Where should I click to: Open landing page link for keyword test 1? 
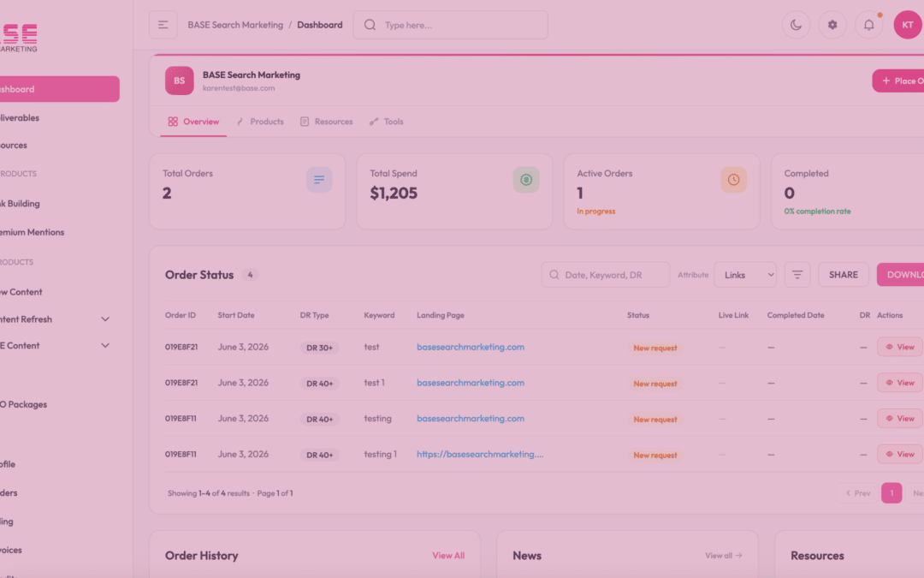click(471, 383)
